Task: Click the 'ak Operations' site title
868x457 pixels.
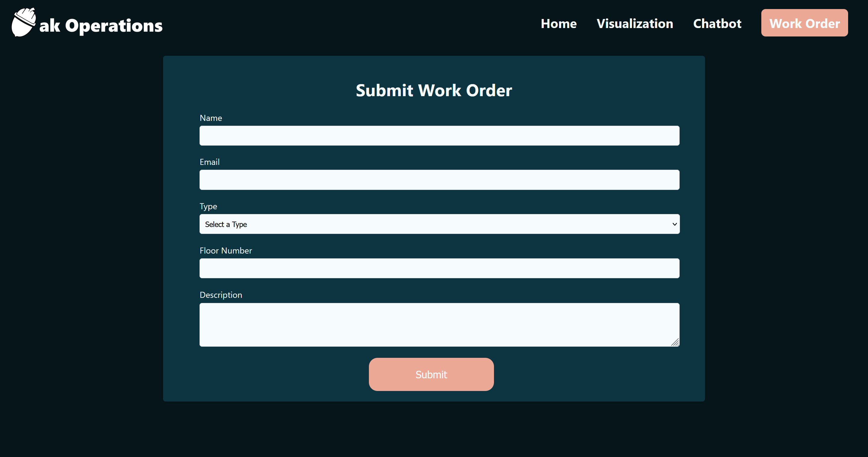Action: (x=101, y=26)
